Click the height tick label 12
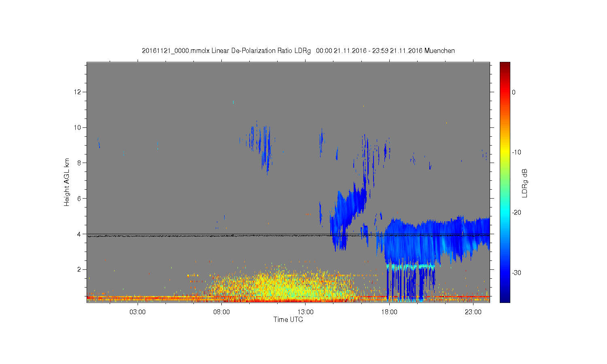Viewport: 607px width, 364px height. coord(78,92)
